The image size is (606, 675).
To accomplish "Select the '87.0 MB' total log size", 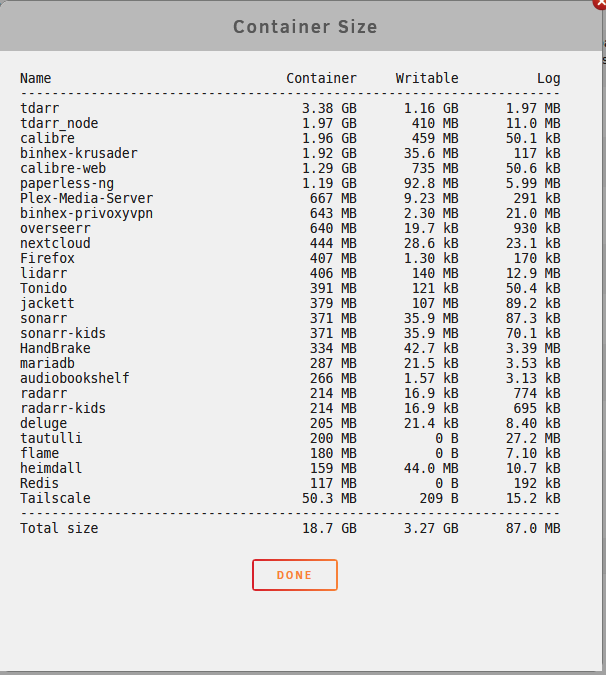I will 533,528.
